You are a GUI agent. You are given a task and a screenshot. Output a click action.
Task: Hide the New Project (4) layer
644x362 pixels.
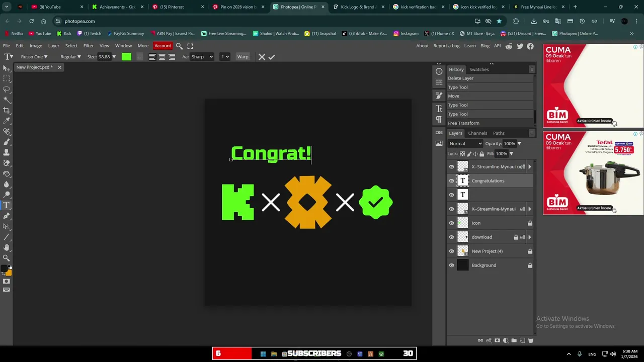pos(451,251)
